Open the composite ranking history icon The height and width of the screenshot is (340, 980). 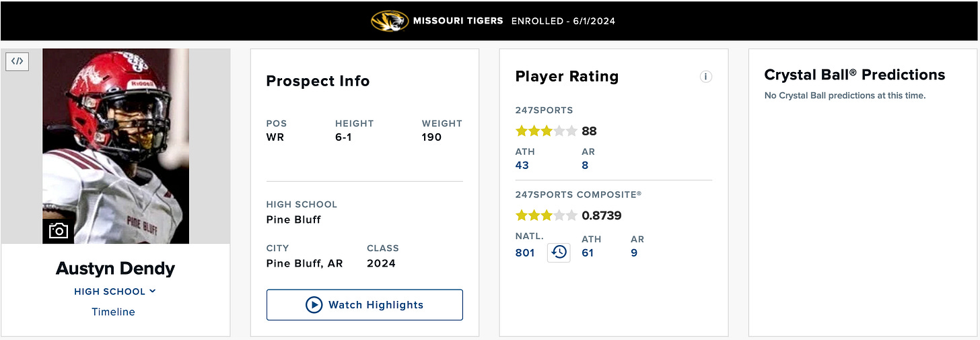[x=559, y=252]
